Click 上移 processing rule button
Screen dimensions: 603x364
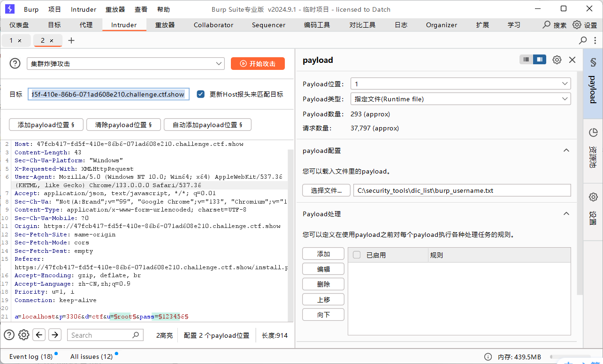323,299
